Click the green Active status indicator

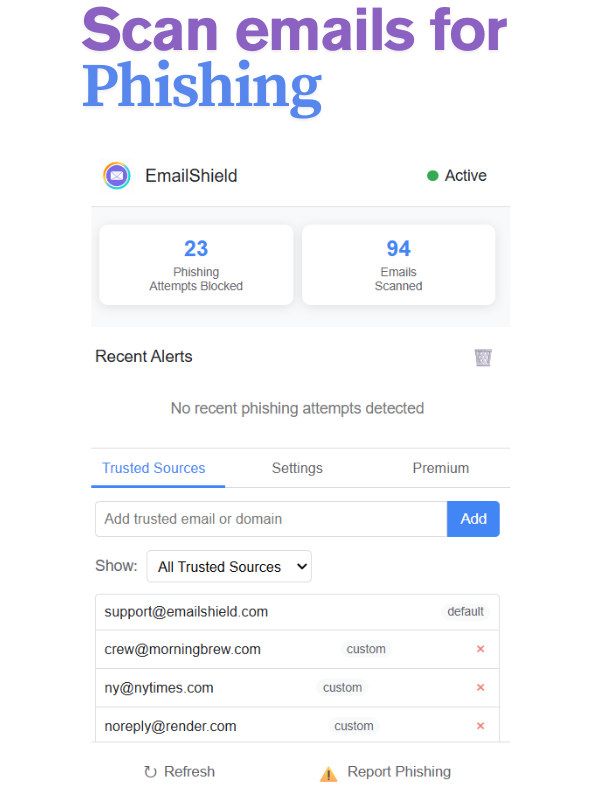(x=433, y=176)
